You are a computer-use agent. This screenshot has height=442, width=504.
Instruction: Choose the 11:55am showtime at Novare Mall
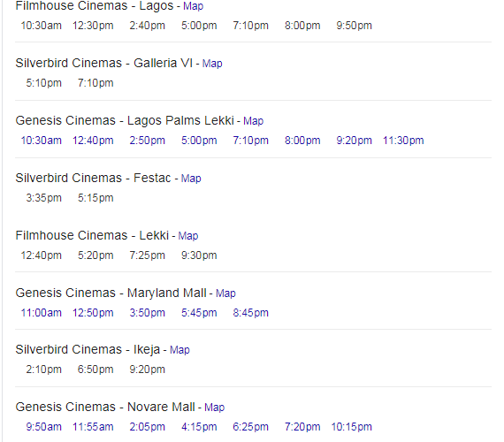pos(93,427)
